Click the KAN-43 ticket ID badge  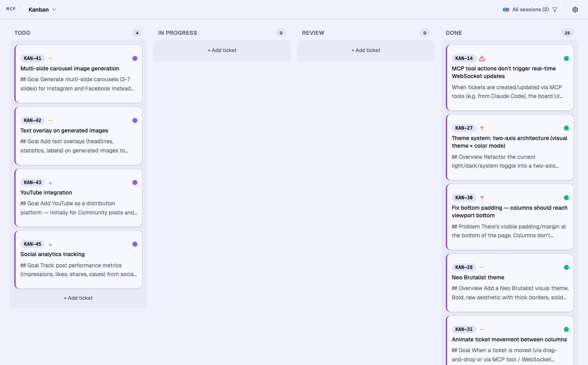pyautogui.click(x=32, y=182)
